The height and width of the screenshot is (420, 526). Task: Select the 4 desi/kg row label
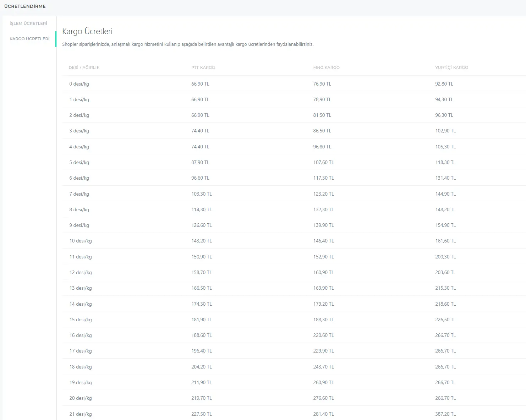click(x=79, y=147)
